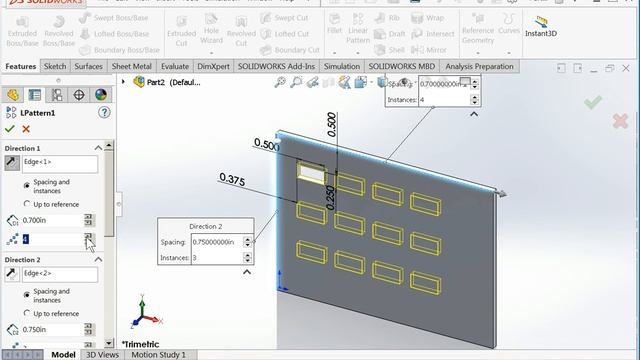Choose Swept Cut
Viewport: 640px width, 360px height.
284,18
